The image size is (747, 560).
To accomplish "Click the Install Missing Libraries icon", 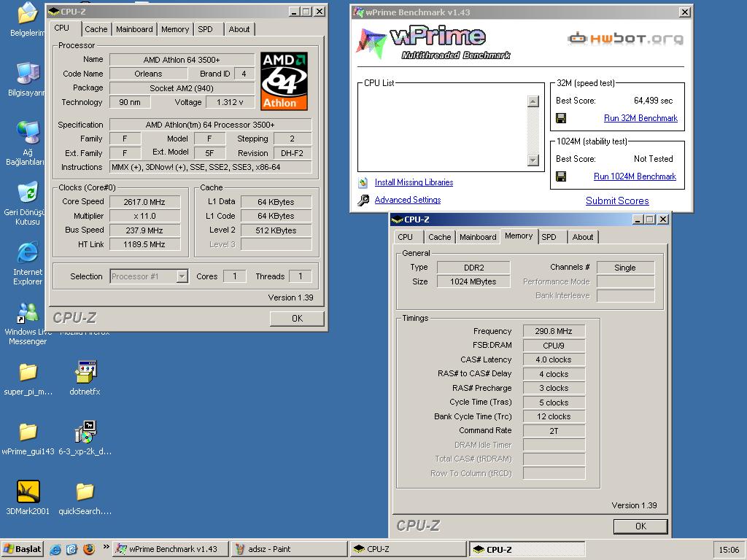I will pyautogui.click(x=363, y=182).
